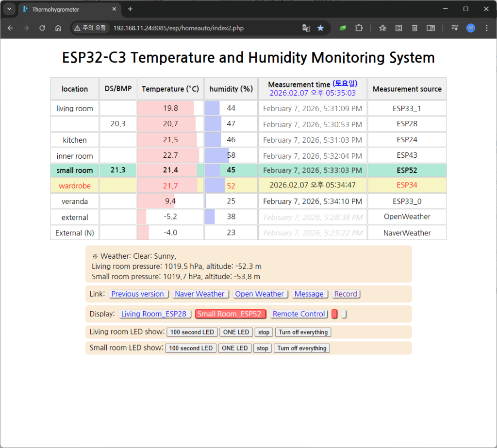The image size is (497, 448).
Task: Click the trash can toolbar icon
Action: click(x=414, y=28)
